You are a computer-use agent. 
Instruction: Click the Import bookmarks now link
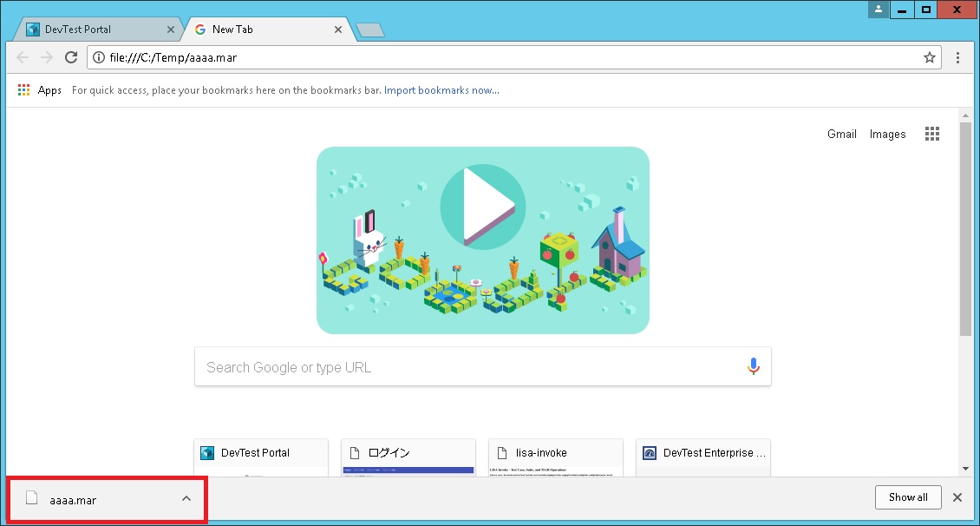click(441, 89)
